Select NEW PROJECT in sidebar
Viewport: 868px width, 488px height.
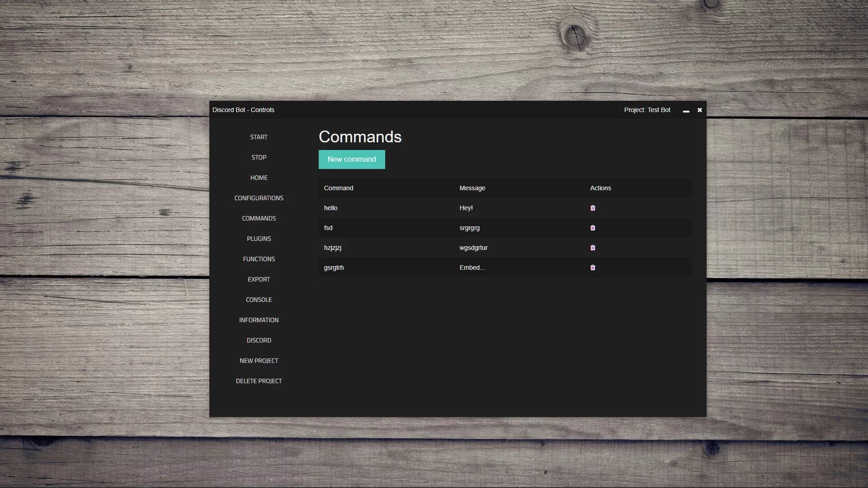coord(259,361)
